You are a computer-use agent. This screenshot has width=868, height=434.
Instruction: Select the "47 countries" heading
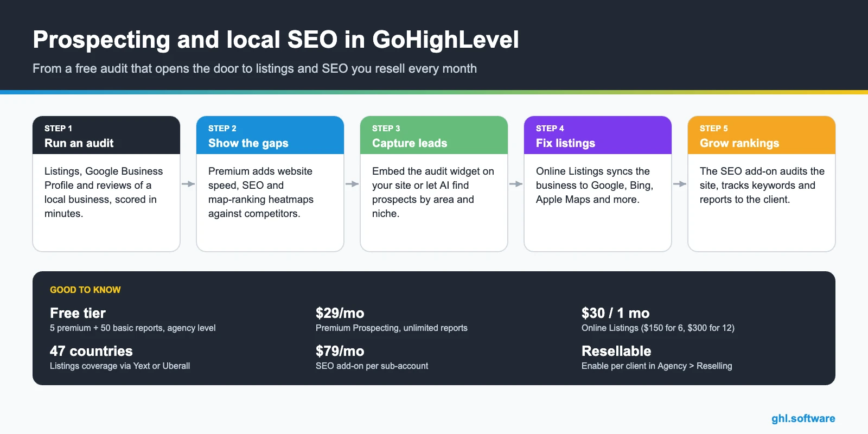(x=91, y=351)
